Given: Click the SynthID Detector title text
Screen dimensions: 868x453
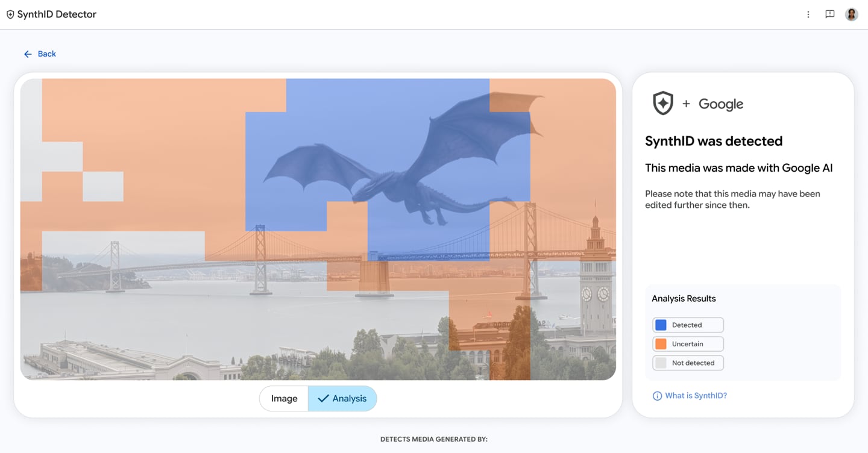Looking at the screenshot, I should [x=57, y=14].
